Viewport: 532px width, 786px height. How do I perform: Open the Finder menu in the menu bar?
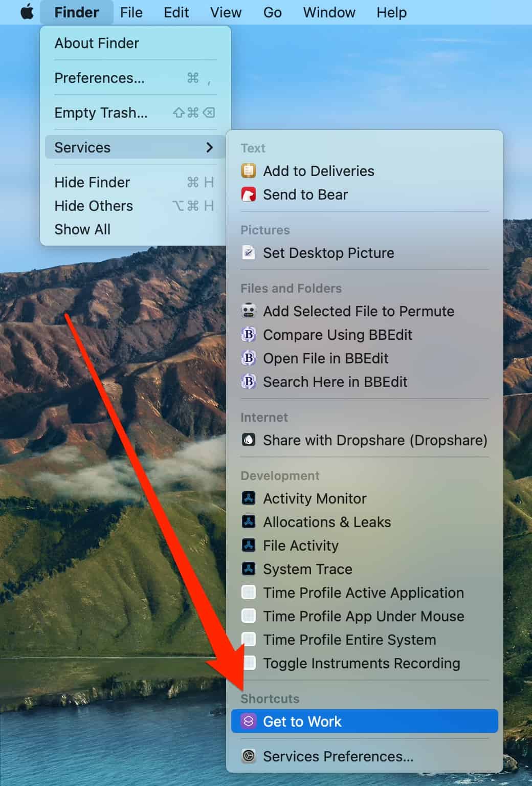77,12
